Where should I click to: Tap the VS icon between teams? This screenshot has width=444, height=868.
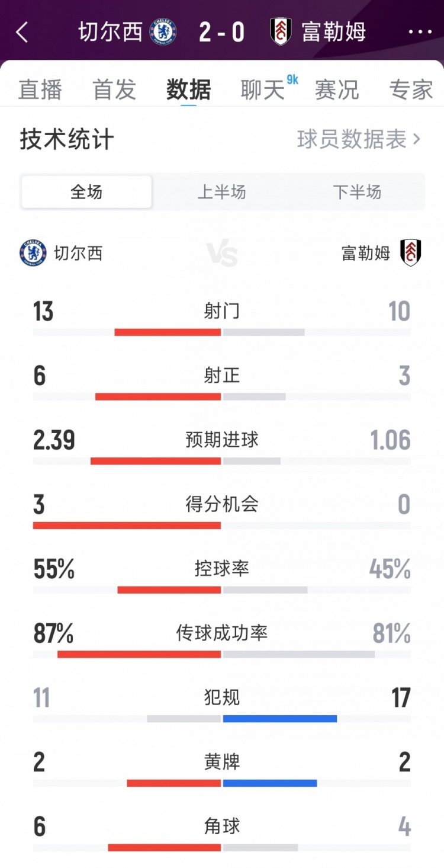[x=222, y=254]
